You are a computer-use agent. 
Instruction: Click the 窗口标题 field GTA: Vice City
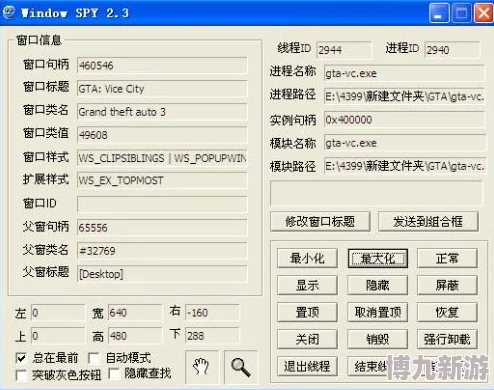[162, 89]
